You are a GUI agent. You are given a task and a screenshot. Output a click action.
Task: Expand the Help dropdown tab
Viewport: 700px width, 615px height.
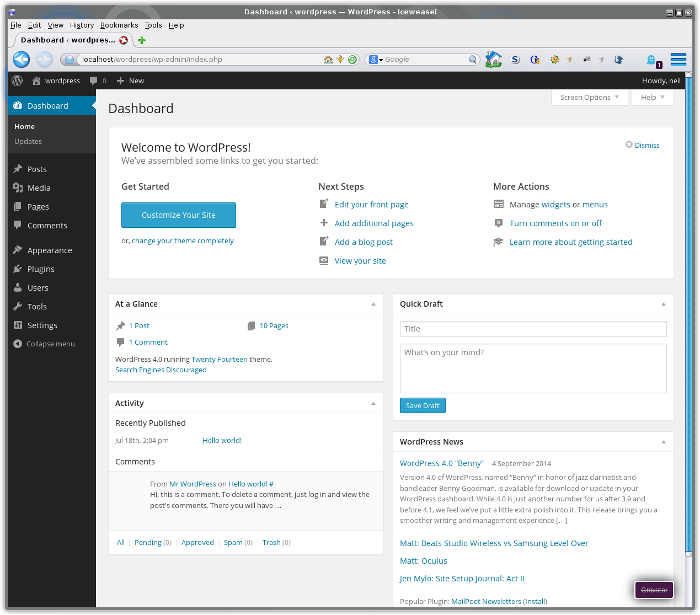[653, 97]
